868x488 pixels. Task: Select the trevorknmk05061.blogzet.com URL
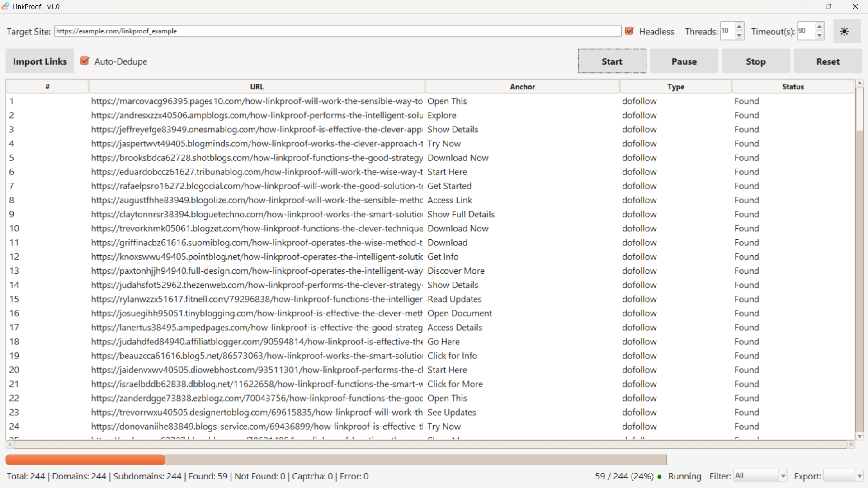[257, 229]
